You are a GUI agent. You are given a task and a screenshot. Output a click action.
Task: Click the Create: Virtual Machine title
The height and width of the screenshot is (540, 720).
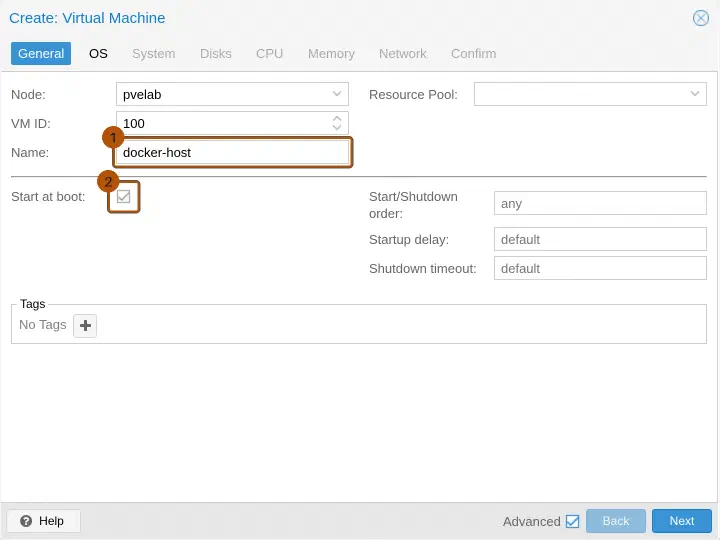pyautogui.click(x=87, y=18)
